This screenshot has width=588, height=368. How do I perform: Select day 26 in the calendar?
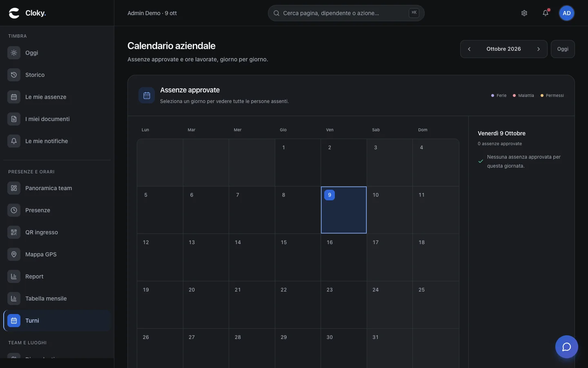[160, 348]
